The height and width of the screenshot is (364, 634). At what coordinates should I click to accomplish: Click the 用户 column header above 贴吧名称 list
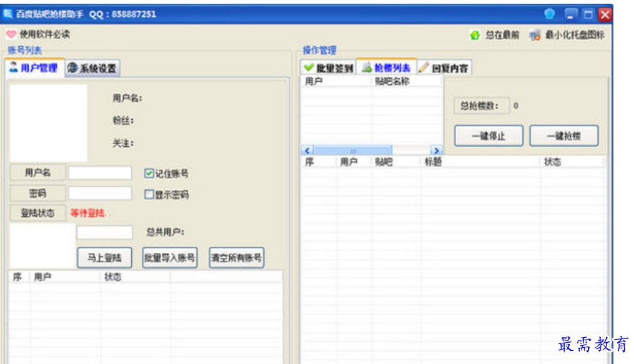pos(335,81)
